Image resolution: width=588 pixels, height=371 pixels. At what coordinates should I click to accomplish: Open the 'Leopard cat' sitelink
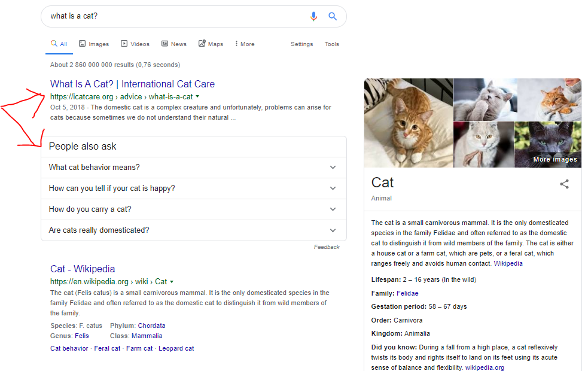tap(176, 348)
